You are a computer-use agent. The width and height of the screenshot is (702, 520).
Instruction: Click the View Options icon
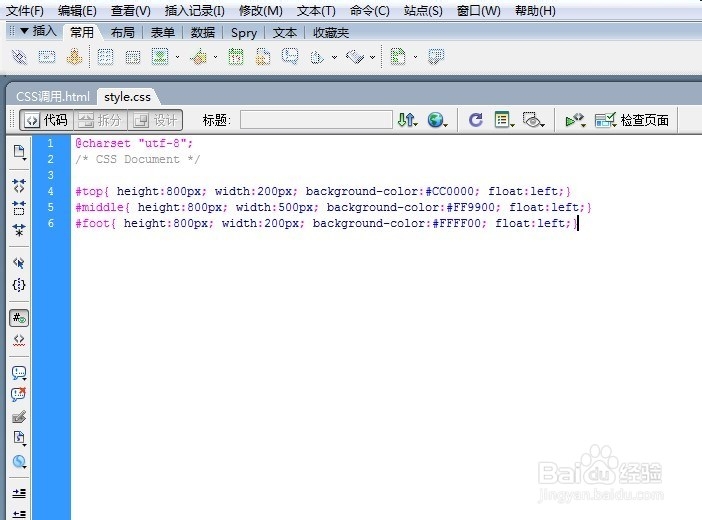click(x=504, y=120)
